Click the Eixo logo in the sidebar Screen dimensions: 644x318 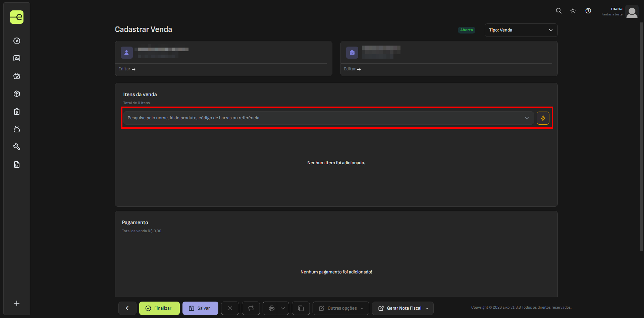point(17,17)
